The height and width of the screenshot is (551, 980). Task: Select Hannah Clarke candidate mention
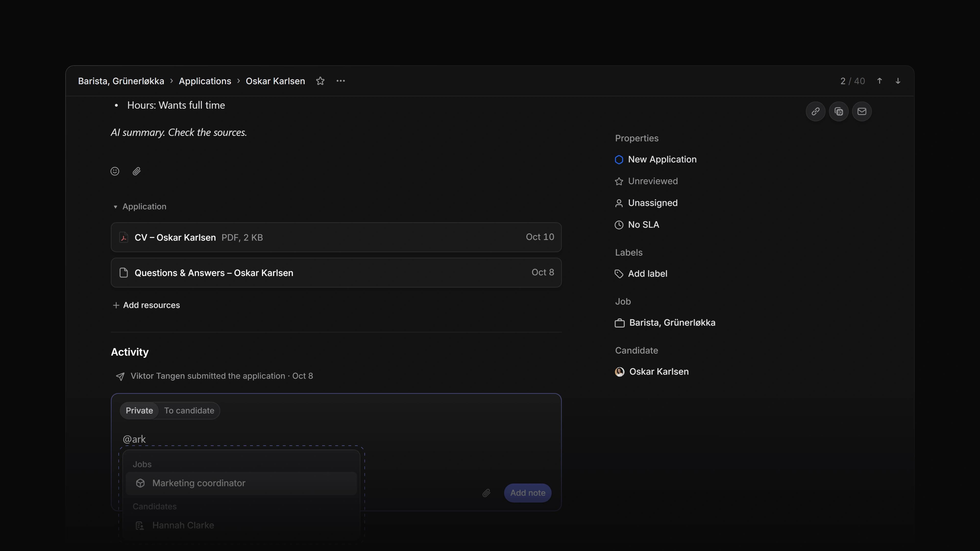(x=241, y=525)
